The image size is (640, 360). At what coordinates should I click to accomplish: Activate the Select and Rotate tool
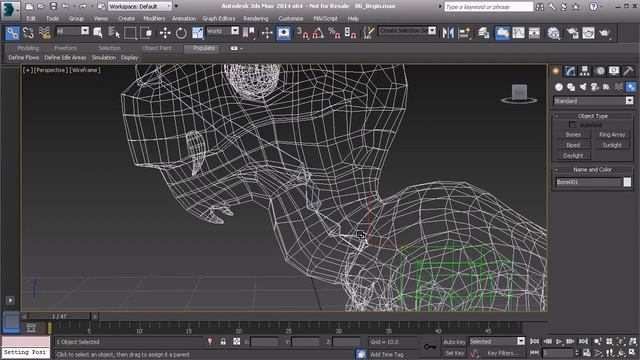(x=181, y=33)
